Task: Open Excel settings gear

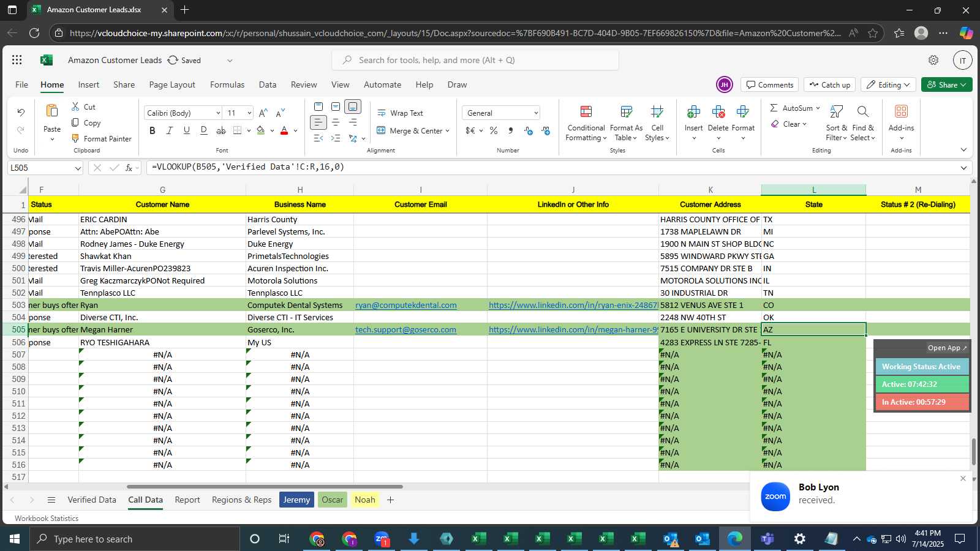Action: click(x=933, y=60)
